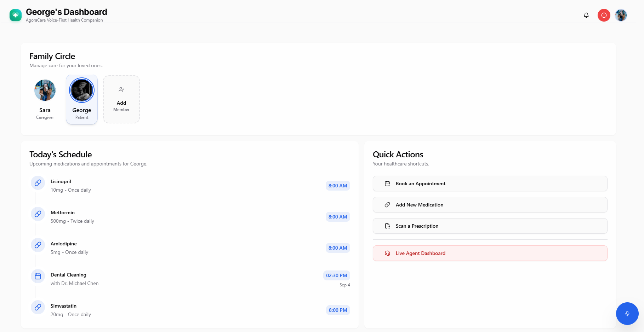Click the Amlodipine medication name
Viewport: 644px width, 332px height.
point(64,244)
